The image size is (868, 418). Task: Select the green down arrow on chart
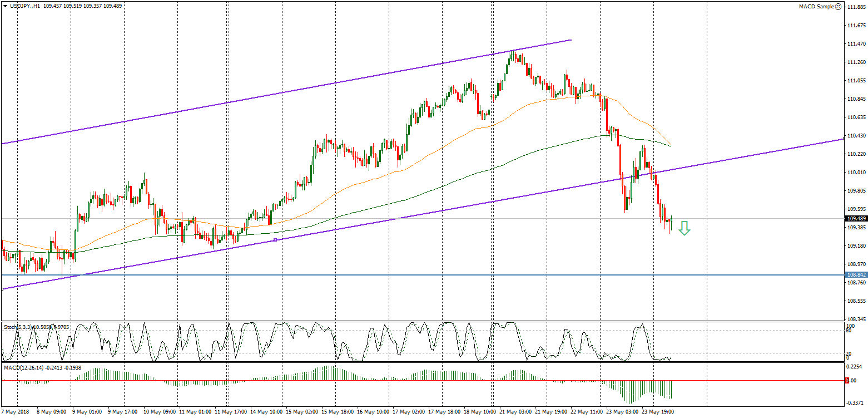[x=685, y=228]
